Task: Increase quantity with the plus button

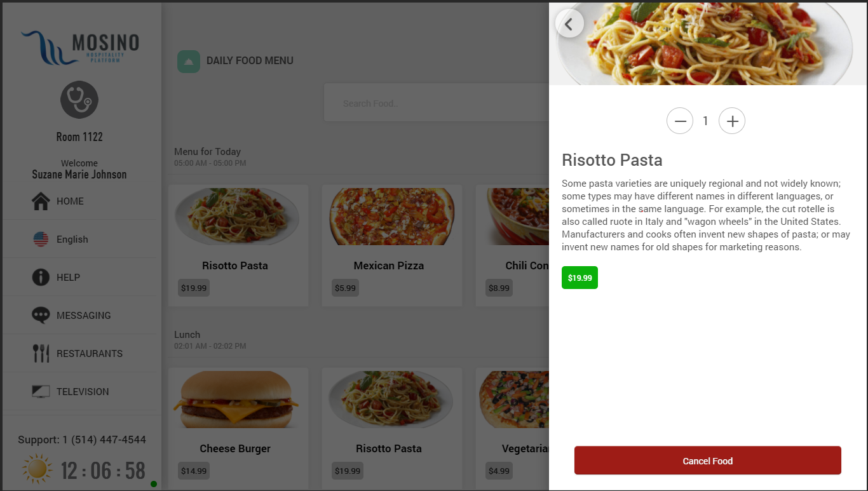Action: pyautogui.click(x=731, y=121)
